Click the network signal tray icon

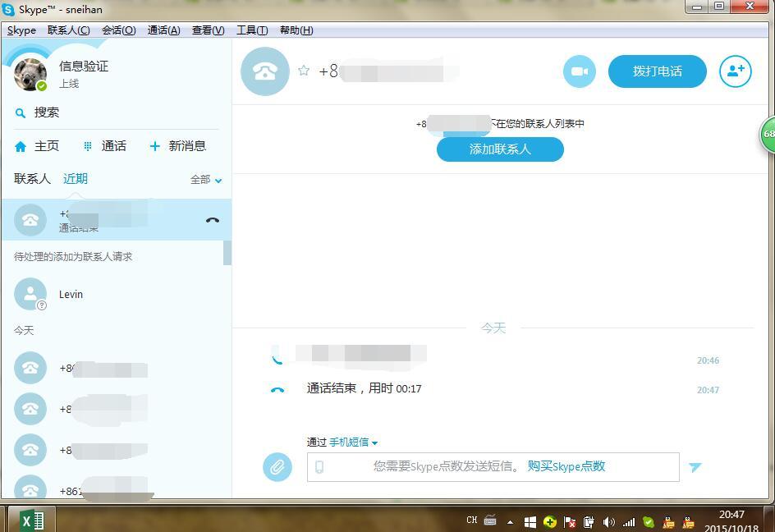(x=629, y=521)
